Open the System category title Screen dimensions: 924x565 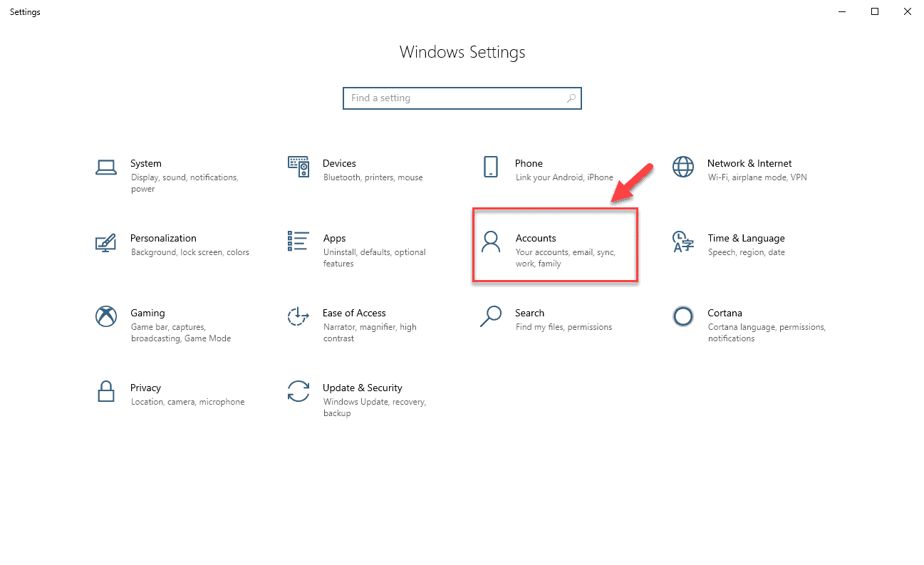[x=146, y=164]
